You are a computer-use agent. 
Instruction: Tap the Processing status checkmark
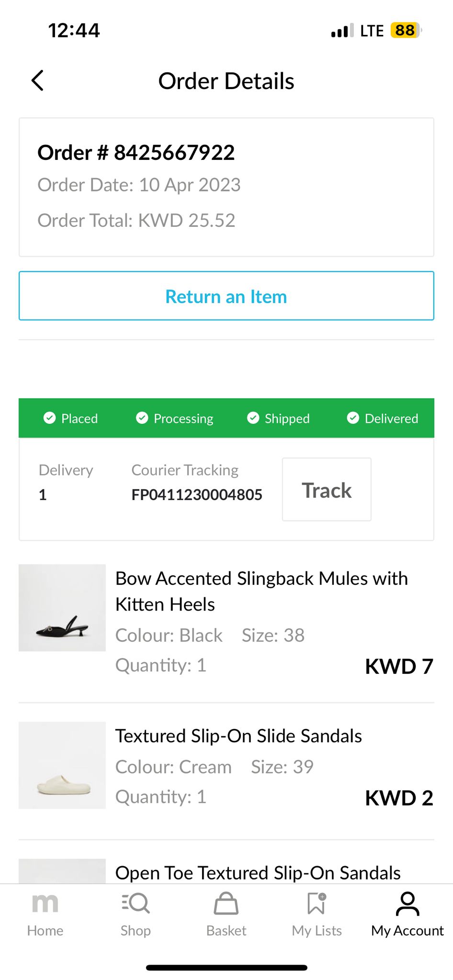coord(142,418)
